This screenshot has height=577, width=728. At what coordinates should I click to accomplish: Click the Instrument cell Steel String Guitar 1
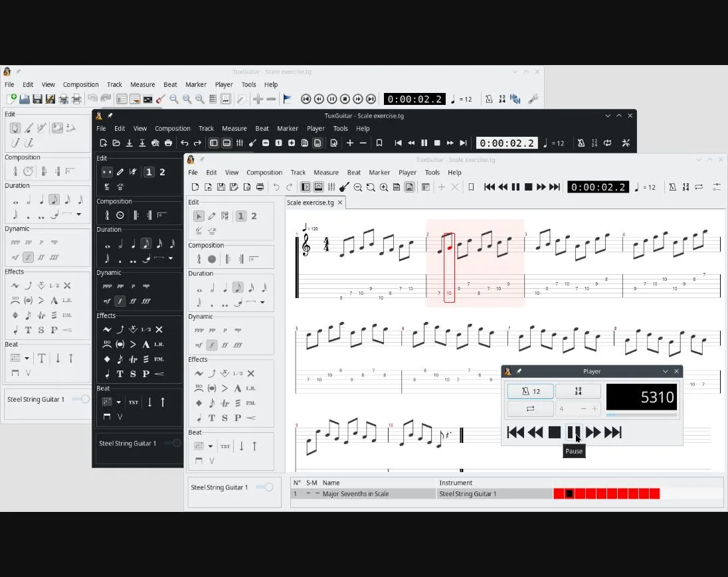pyautogui.click(x=495, y=494)
